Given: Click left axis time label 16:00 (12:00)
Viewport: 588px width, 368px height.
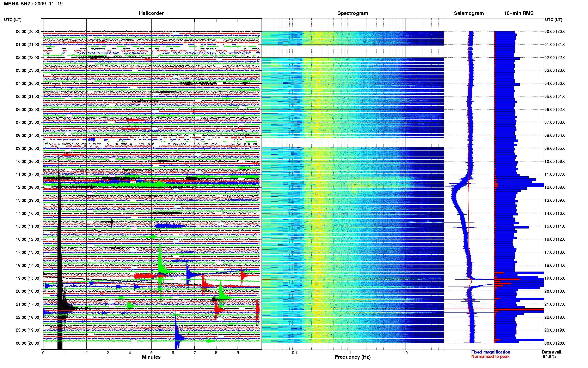Looking at the screenshot, I should coord(28,239).
